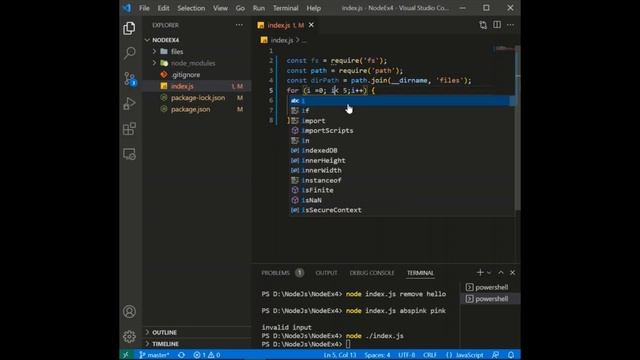Click the Ln 5, Col 13 indicator
The height and width of the screenshot is (360, 640).
click(340, 355)
